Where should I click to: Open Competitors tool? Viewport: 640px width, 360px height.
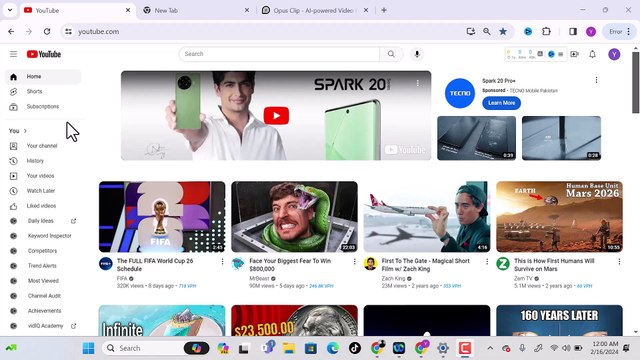pos(43,251)
